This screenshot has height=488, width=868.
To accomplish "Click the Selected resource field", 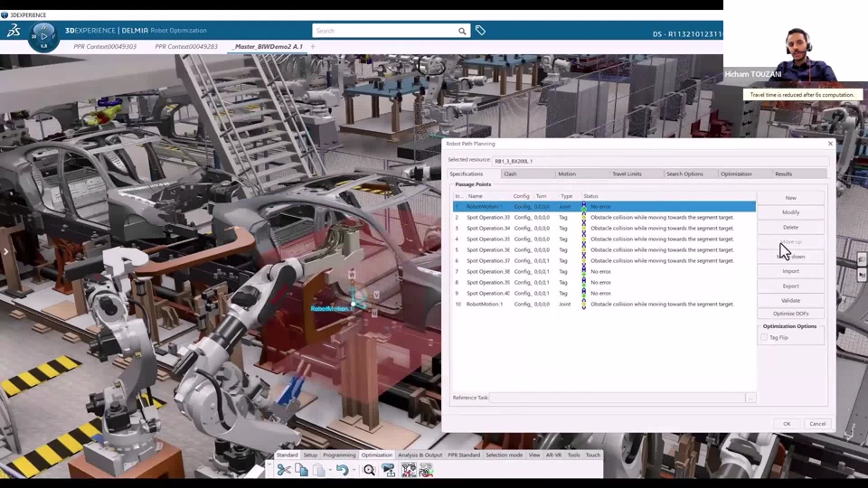I will coord(660,161).
